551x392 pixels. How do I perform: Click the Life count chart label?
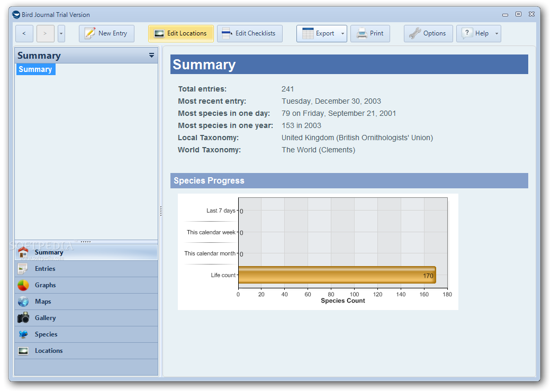(223, 275)
